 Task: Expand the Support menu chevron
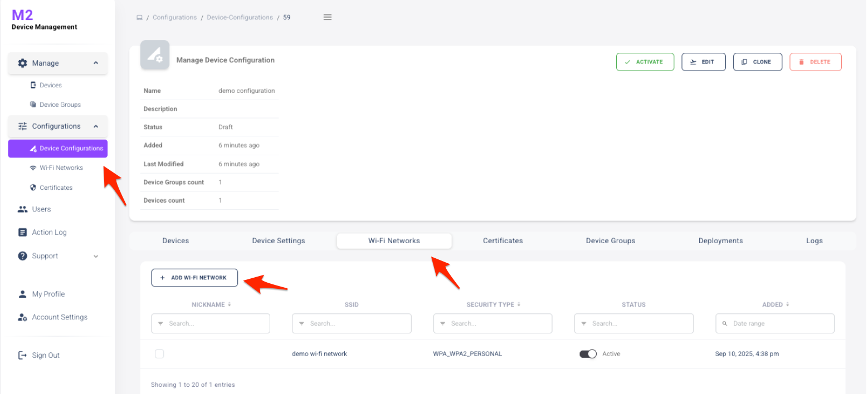(96, 257)
